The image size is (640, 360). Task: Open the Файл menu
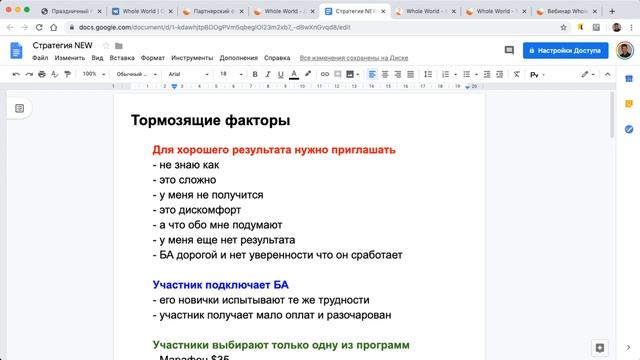[x=40, y=58]
